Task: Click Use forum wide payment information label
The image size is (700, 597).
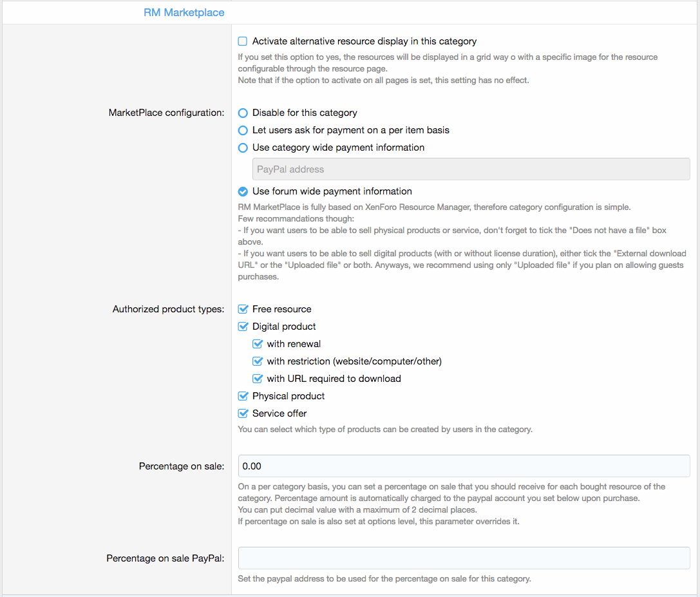Action: coord(332,191)
